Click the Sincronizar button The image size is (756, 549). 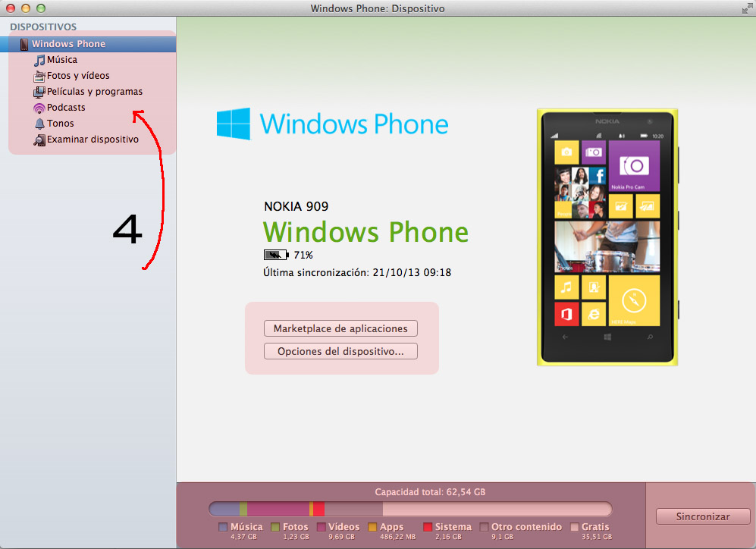(702, 516)
